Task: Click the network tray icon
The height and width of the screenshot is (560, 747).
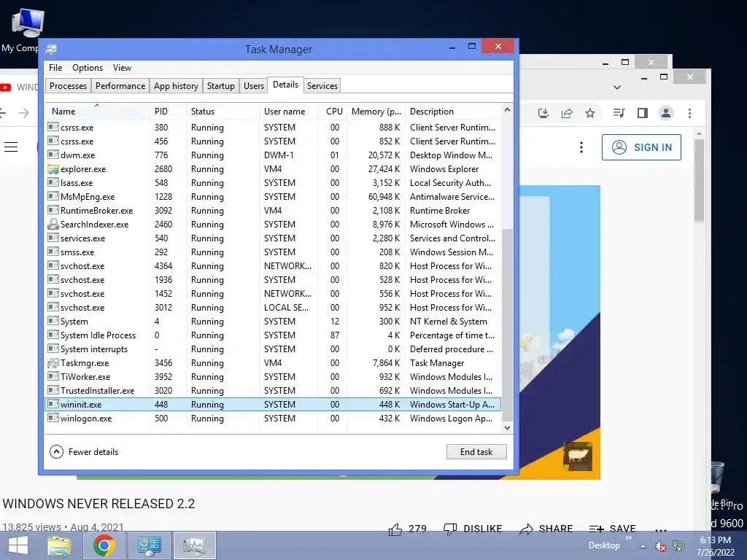Action: tap(678, 546)
